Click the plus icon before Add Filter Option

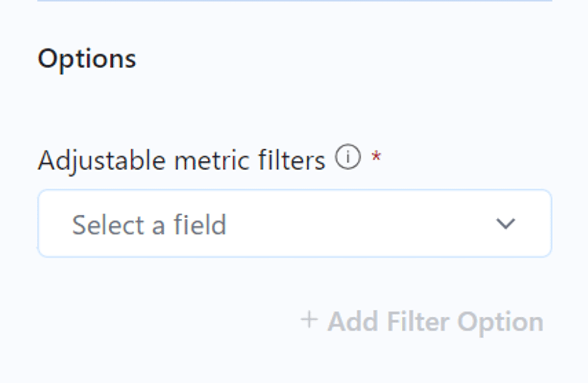309,320
